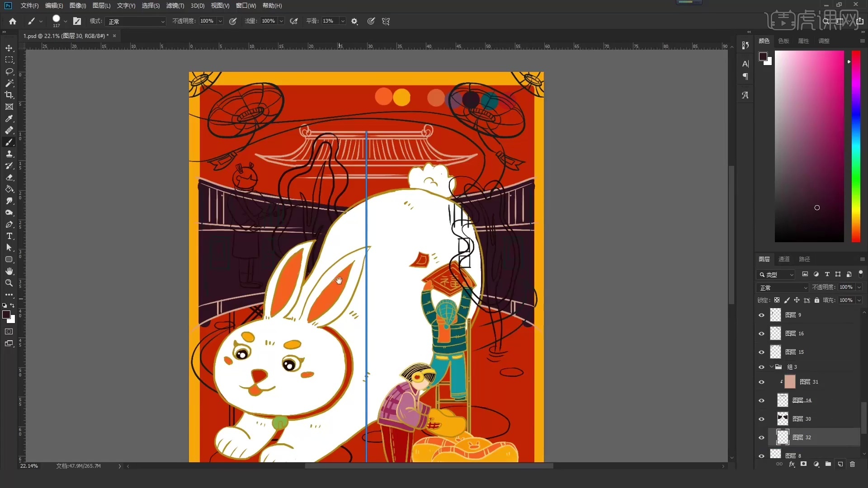
Task: Hide 图层 31 layer visibility eye
Action: pyautogui.click(x=761, y=382)
